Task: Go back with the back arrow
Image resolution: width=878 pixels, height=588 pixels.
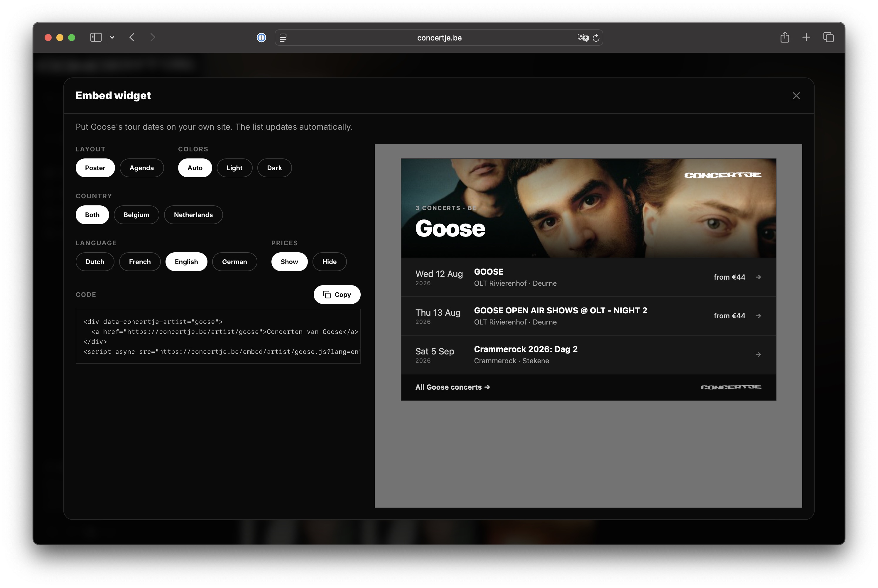Action: (132, 38)
